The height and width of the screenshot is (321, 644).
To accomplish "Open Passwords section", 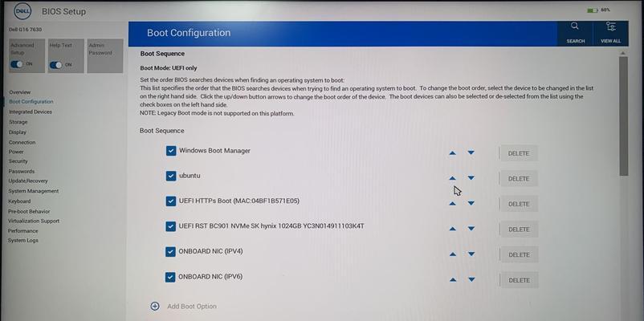I will [x=22, y=171].
